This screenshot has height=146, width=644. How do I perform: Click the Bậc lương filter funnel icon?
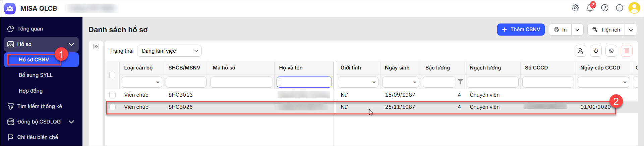460,82
